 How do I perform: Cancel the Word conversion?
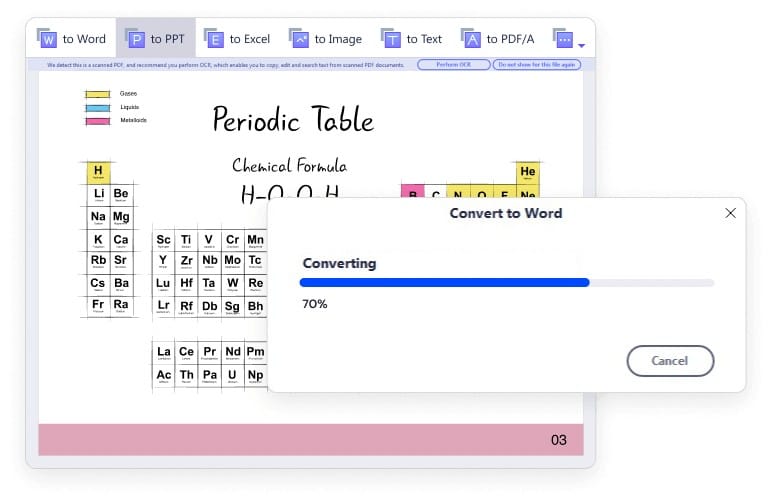[x=670, y=361]
